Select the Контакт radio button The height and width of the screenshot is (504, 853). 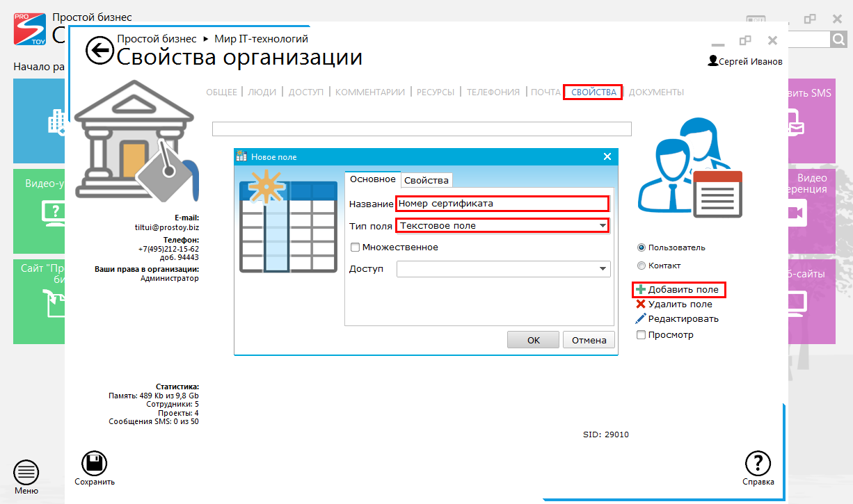(641, 266)
